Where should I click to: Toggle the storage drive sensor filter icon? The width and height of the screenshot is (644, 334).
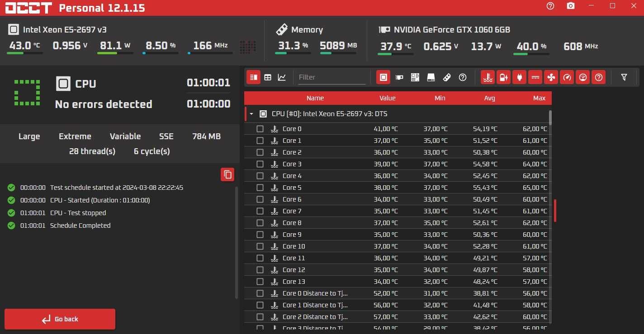[x=431, y=77]
